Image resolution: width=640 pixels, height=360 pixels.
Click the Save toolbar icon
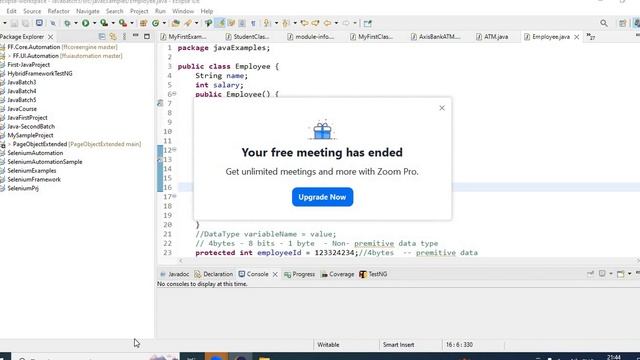pyautogui.click(x=14, y=23)
